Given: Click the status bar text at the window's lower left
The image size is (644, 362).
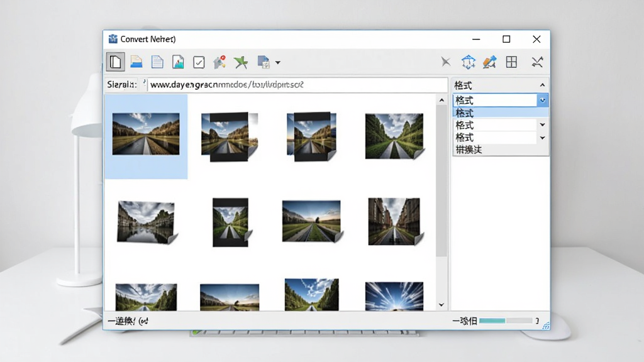Looking at the screenshot, I should (128, 321).
